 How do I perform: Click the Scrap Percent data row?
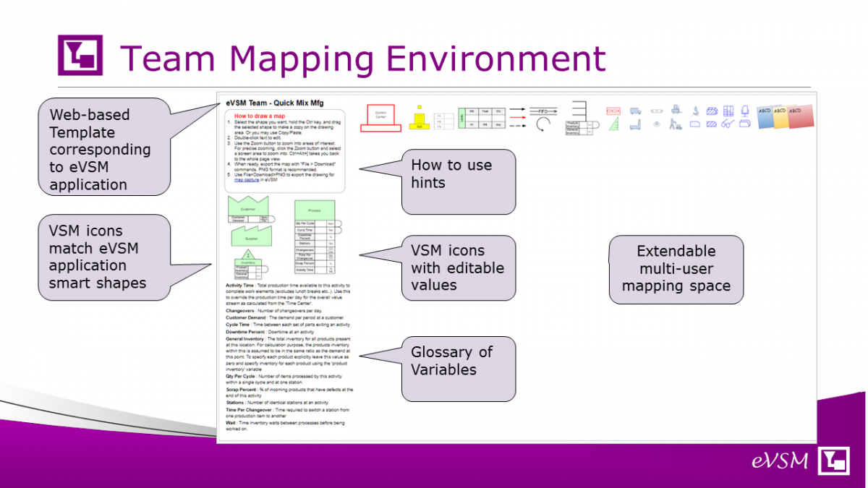(x=315, y=263)
